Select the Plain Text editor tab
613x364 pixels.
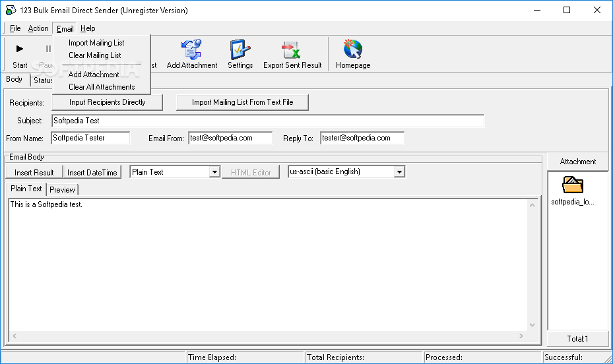point(26,189)
